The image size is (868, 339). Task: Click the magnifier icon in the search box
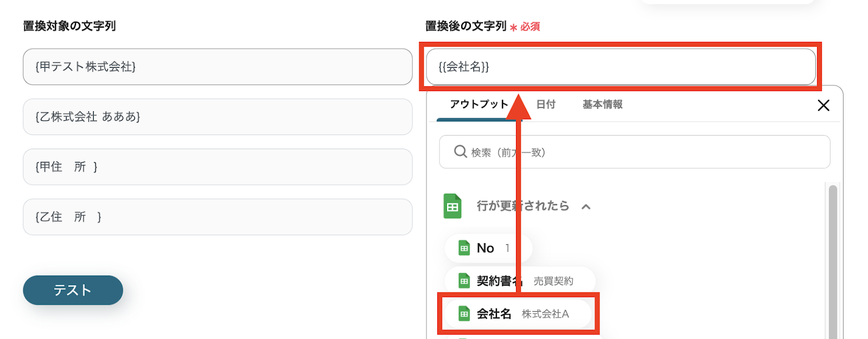tap(460, 151)
